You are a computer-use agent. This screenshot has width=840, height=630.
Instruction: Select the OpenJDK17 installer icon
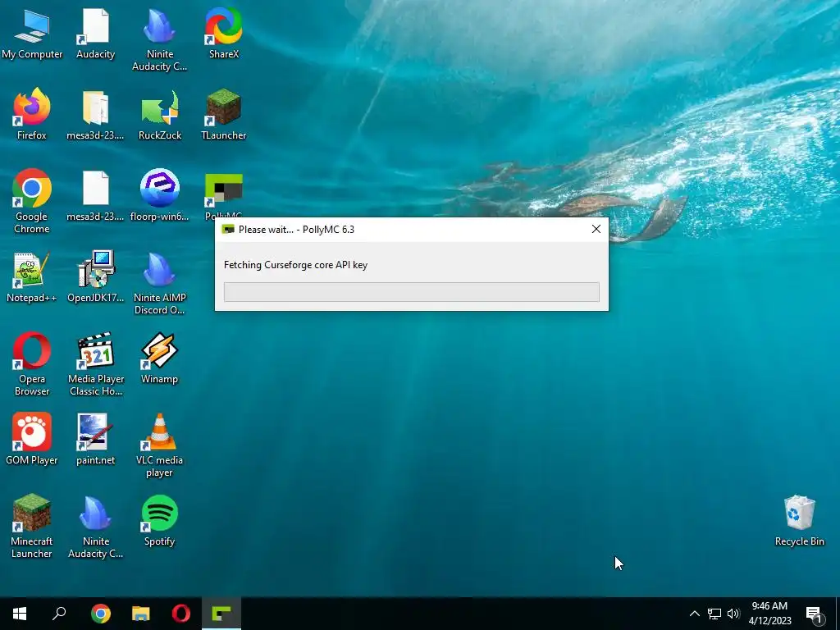click(x=95, y=277)
